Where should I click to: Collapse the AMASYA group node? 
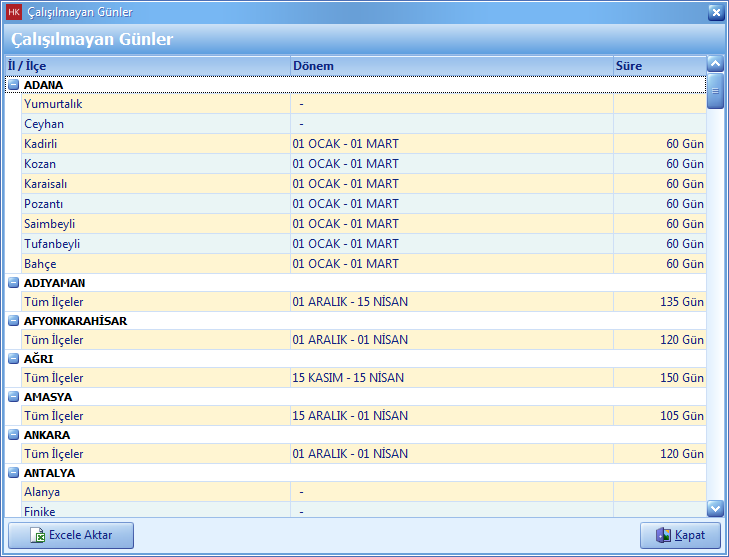tap(13, 397)
